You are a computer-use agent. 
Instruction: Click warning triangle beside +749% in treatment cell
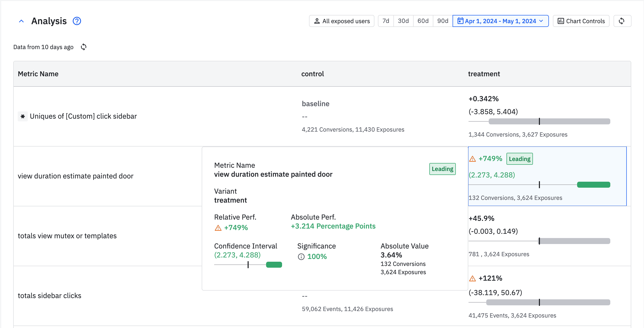[473, 159]
